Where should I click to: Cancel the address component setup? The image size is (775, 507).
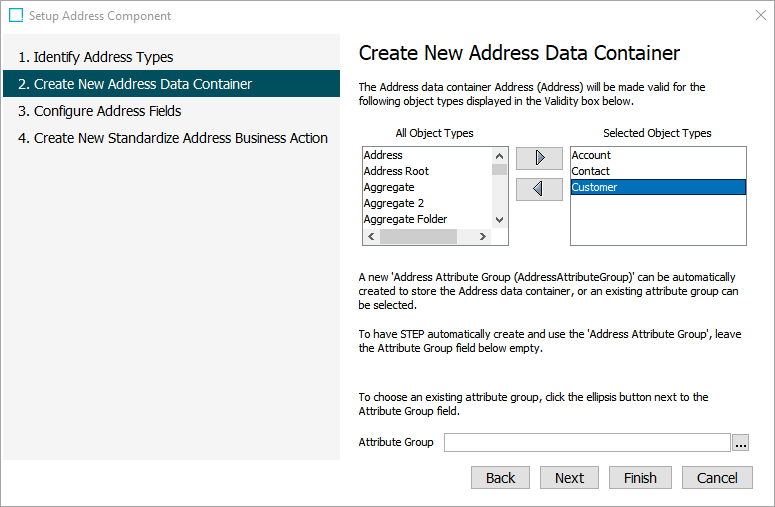coord(717,478)
